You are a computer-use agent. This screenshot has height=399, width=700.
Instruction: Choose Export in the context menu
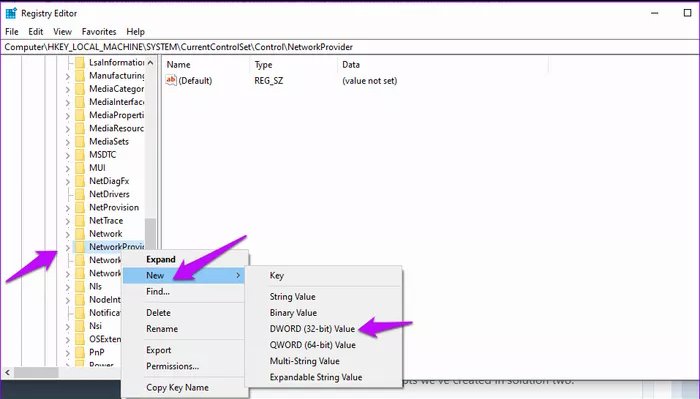pos(184,350)
